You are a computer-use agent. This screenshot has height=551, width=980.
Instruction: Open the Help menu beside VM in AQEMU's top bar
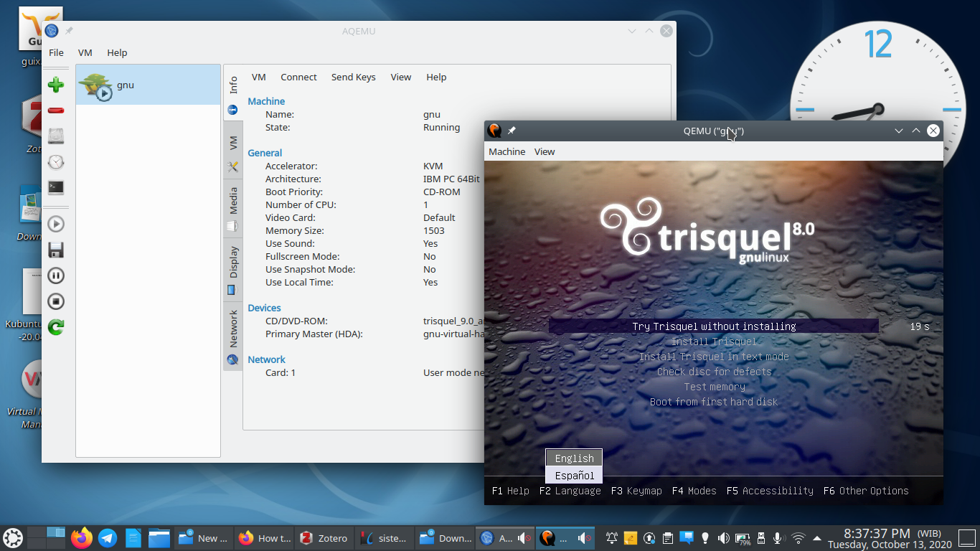pos(117,52)
